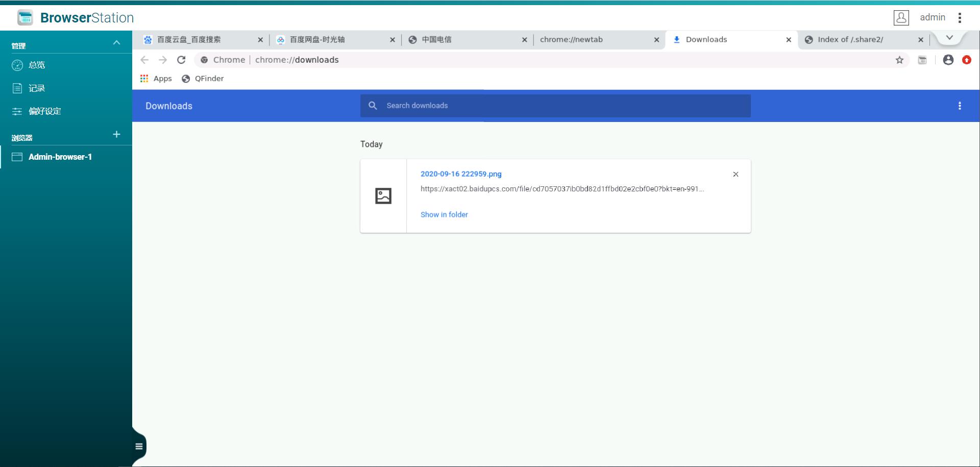The image size is (980, 467).
Task: Switch to chrome://newtab tab
Action: 598,39
